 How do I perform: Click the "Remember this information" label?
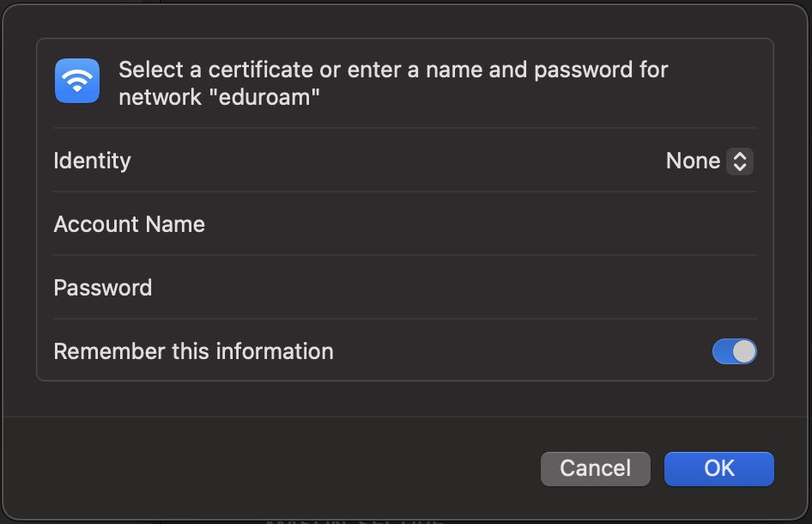193,351
